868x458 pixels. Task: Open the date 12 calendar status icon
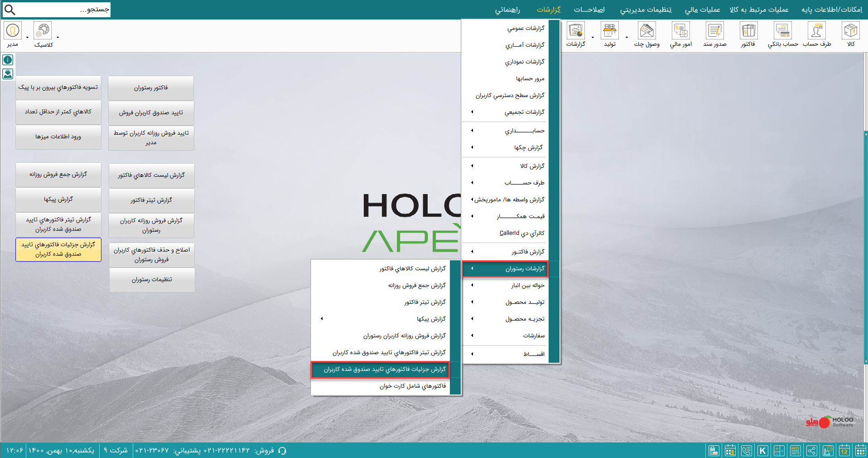pos(844,451)
